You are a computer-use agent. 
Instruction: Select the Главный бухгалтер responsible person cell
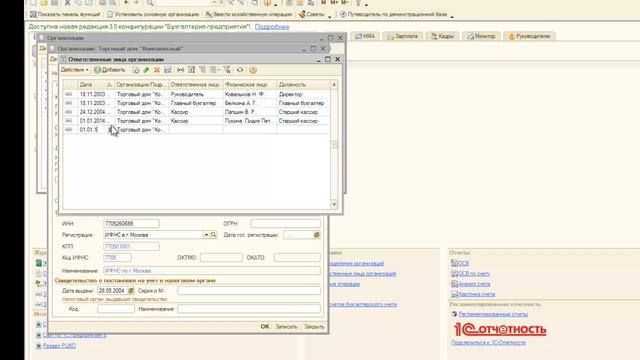[196, 103]
